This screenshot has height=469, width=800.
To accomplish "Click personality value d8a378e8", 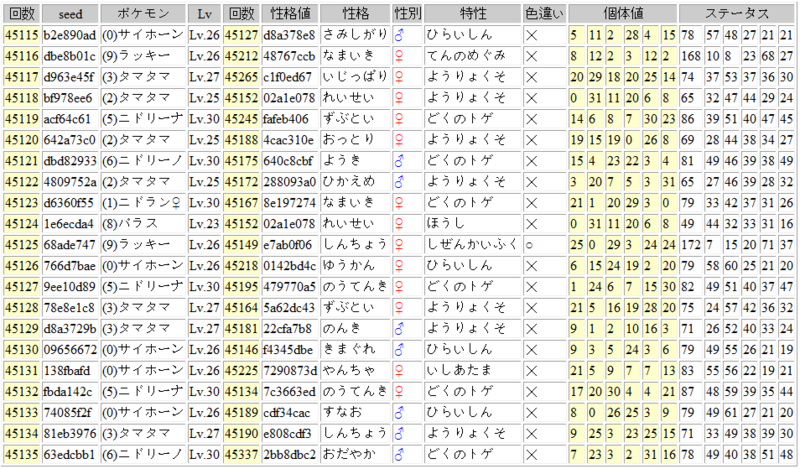I will [289, 35].
